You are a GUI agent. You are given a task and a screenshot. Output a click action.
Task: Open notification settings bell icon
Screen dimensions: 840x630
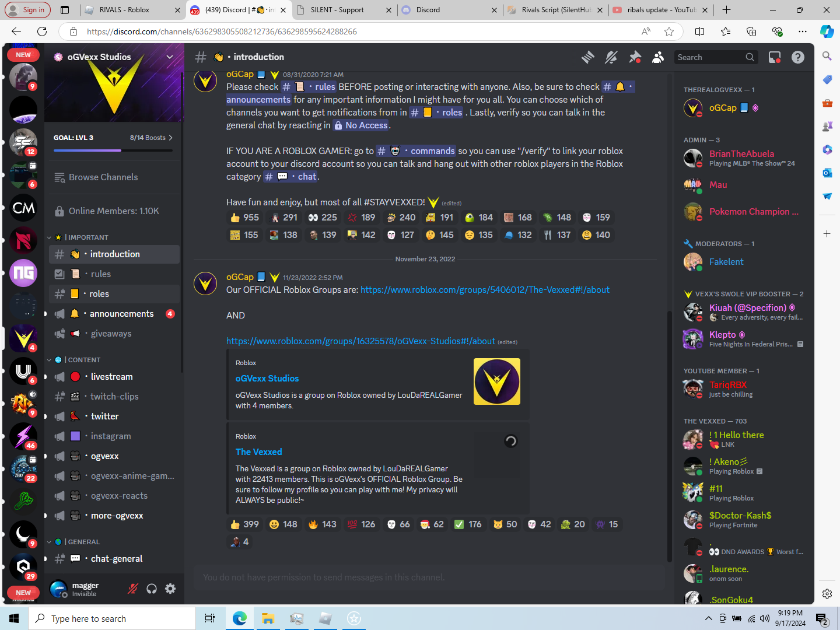pos(611,57)
